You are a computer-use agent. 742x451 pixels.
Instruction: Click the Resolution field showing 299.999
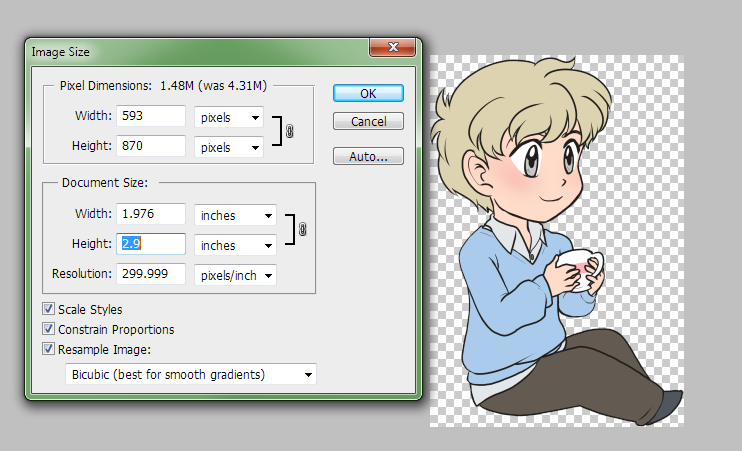(x=151, y=274)
